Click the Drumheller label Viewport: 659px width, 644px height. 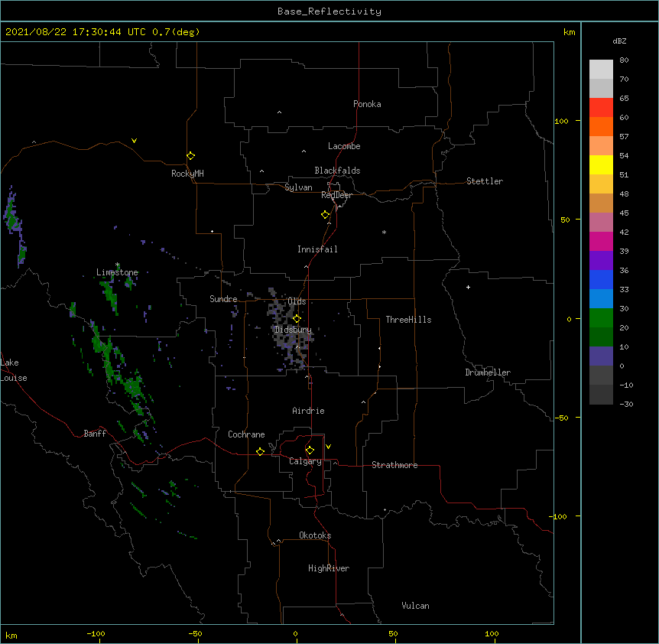click(x=488, y=372)
